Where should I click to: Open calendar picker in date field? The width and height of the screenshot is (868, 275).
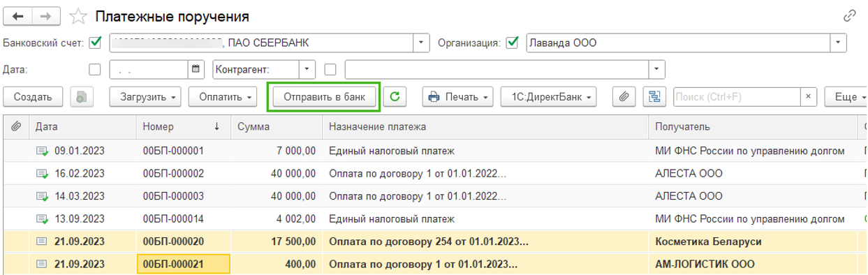pos(196,69)
